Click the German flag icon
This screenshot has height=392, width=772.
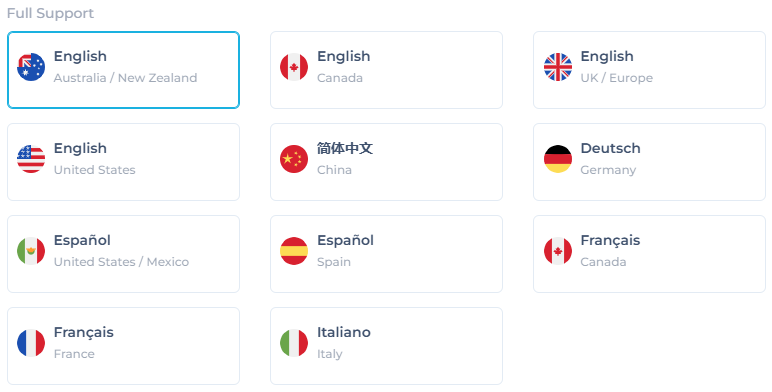(x=558, y=159)
